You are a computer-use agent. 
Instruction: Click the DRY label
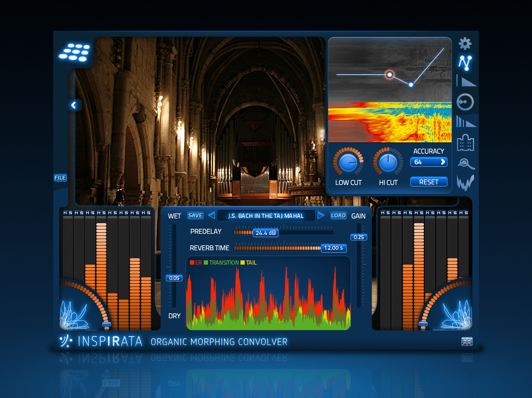click(x=174, y=316)
